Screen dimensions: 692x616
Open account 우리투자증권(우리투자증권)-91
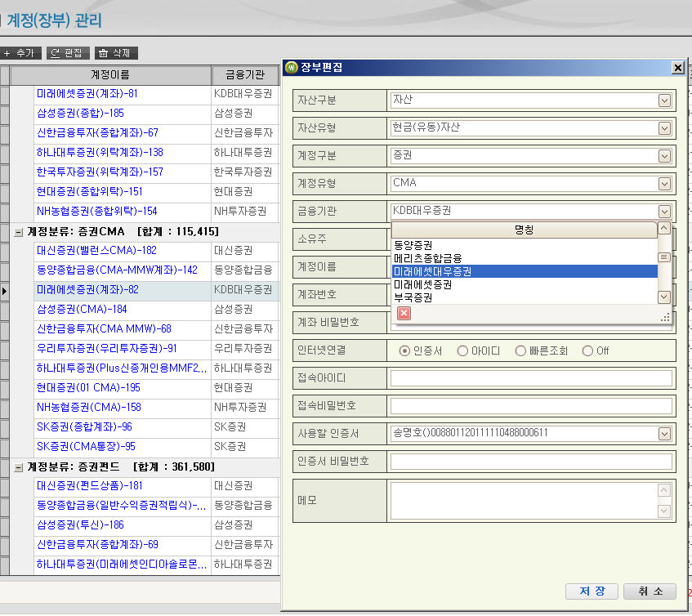(107, 349)
